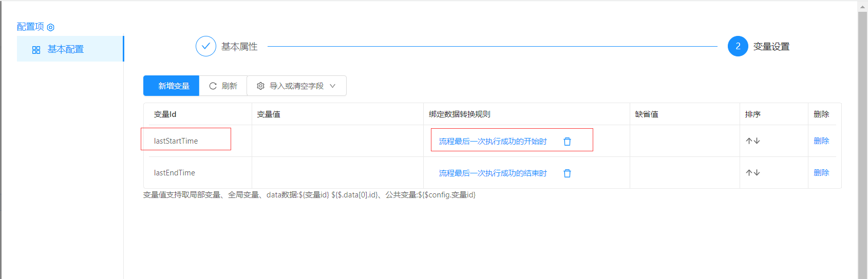This screenshot has width=868, height=279.
Task: Click the target icon beside 配置项
Action: pos(50,27)
